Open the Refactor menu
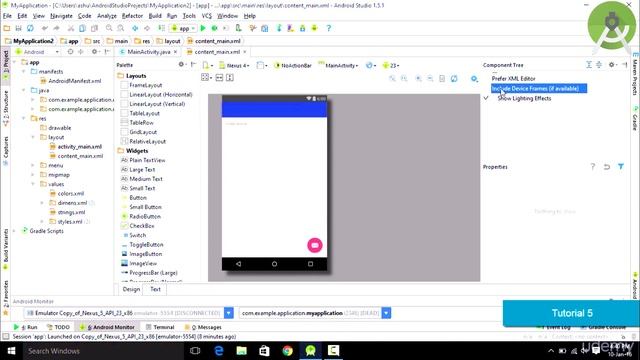Screen dimensions: 640x360 click(132, 16)
